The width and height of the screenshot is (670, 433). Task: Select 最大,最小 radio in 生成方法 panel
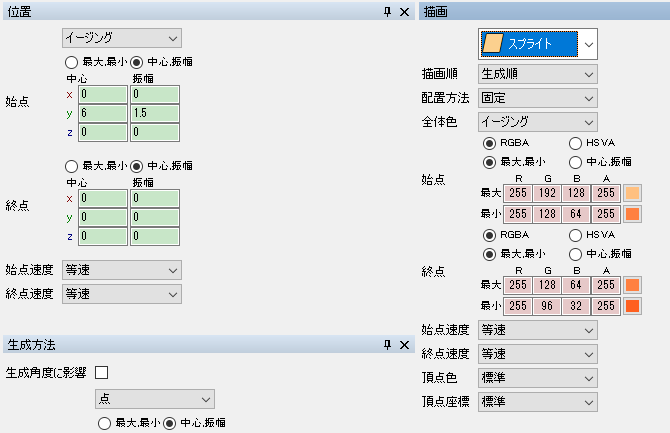point(104,424)
